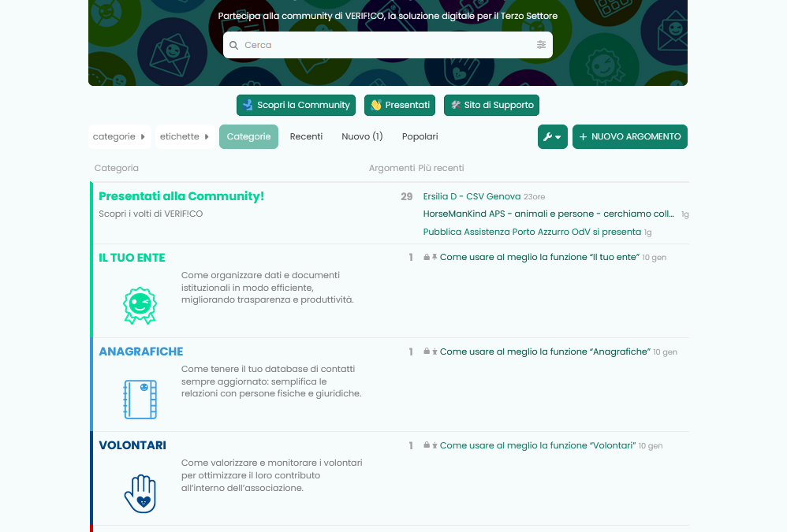Create a new topic with NUOVO ARGOMENTO
This screenshot has height=532, width=787.
[x=630, y=137]
